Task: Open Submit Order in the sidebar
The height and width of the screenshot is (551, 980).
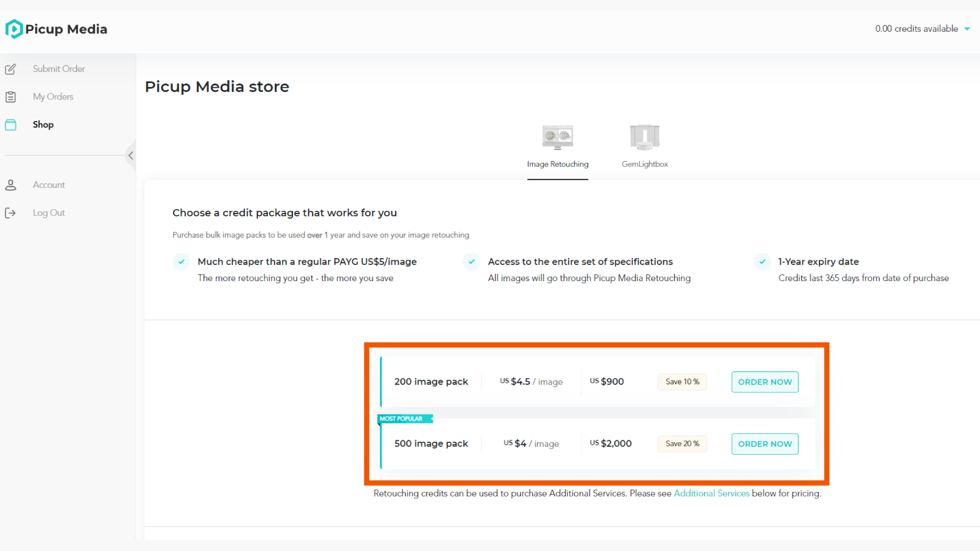Action: pos(59,69)
